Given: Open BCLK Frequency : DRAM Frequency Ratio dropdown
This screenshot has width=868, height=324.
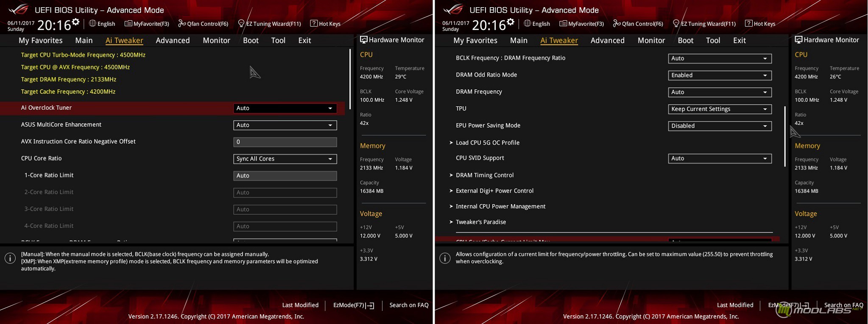Looking at the screenshot, I should pos(720,58).
